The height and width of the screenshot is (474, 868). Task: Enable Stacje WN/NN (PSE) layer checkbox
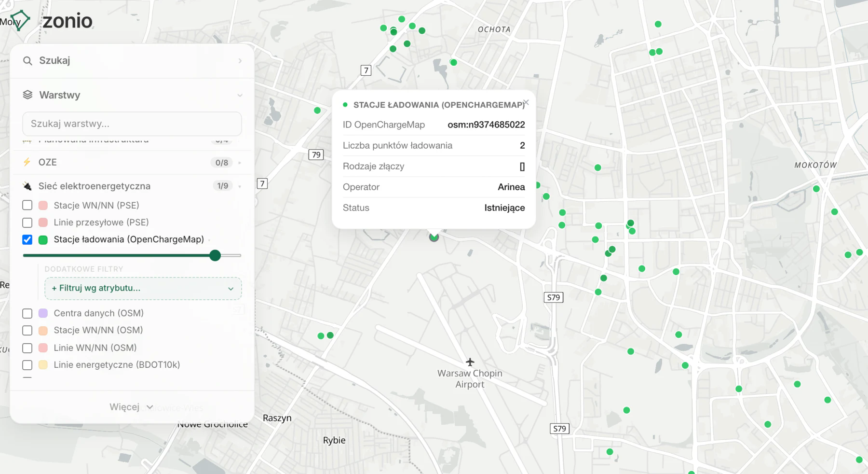click(x=27, y=205)
